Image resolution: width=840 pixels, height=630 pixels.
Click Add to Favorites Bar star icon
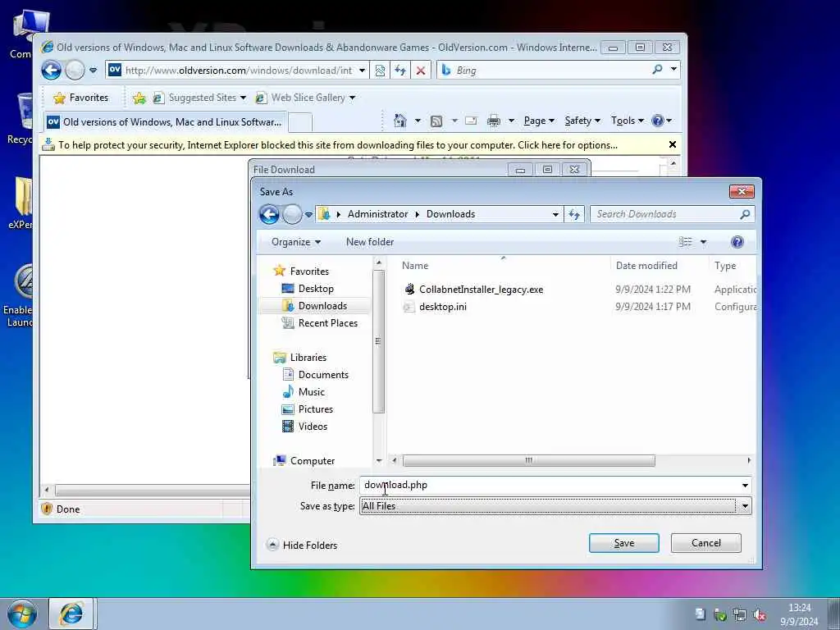click(139, 98)
